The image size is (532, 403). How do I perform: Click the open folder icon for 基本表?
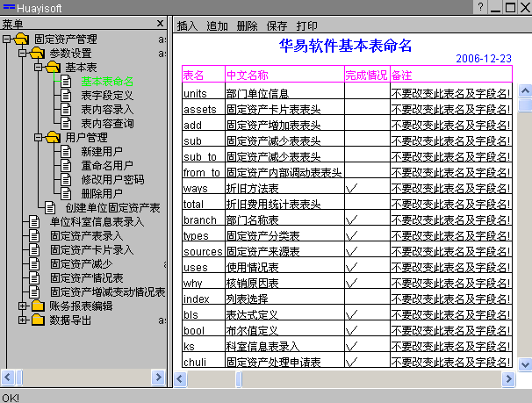[53, 67]
